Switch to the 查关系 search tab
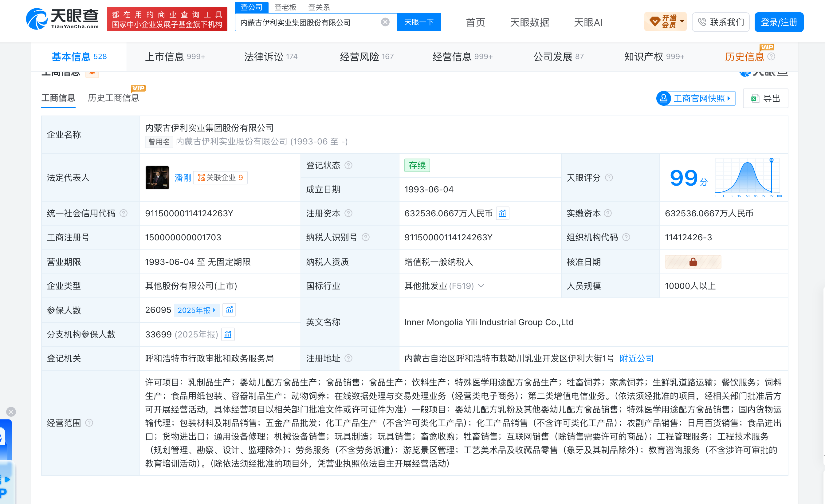Screen dimensions: 825x504 (x=319, y=7)
